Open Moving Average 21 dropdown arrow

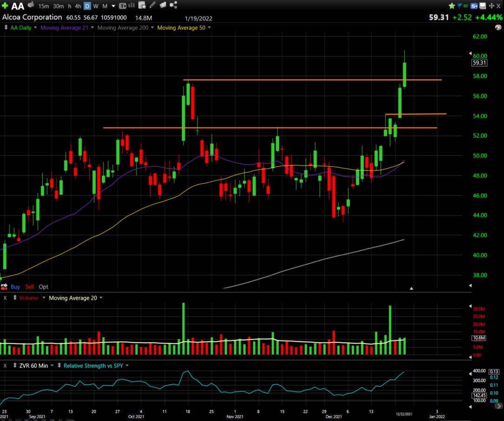tap(92, 27)
